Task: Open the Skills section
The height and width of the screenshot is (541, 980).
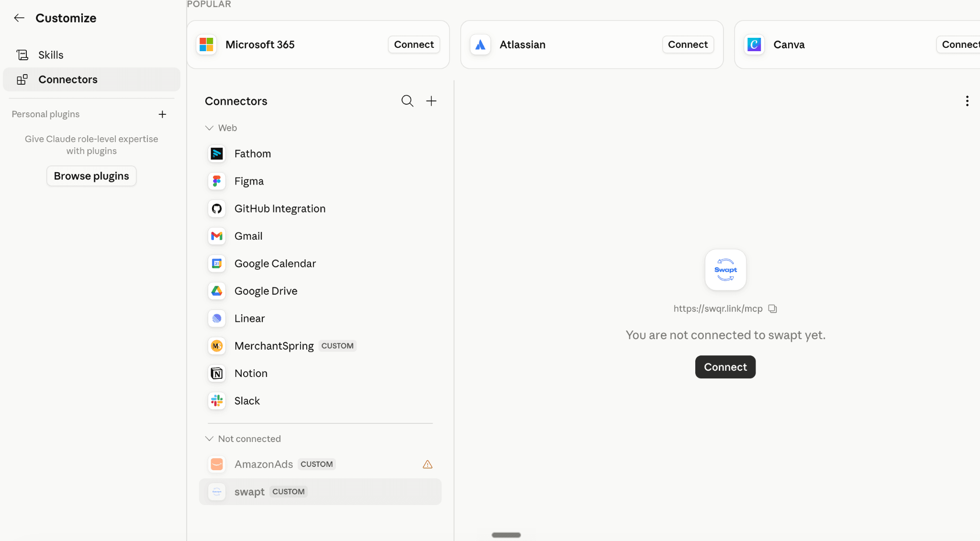Action: [x=91, y=55]
